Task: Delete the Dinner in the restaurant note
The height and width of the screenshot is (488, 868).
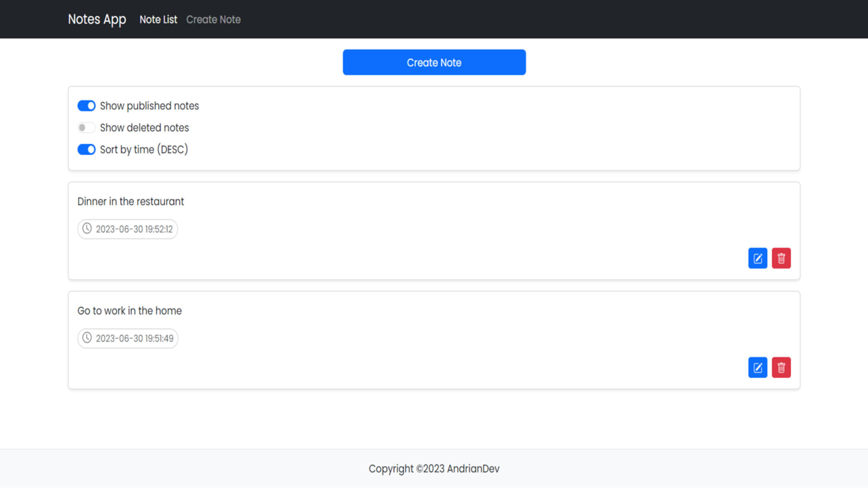Action: (x=781, y=258)
